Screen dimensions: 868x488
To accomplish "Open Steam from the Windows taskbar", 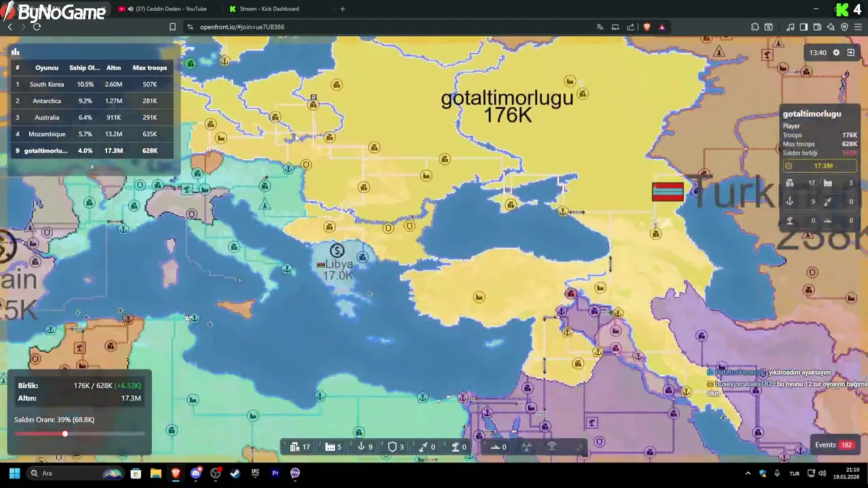I will pos(235,473).
